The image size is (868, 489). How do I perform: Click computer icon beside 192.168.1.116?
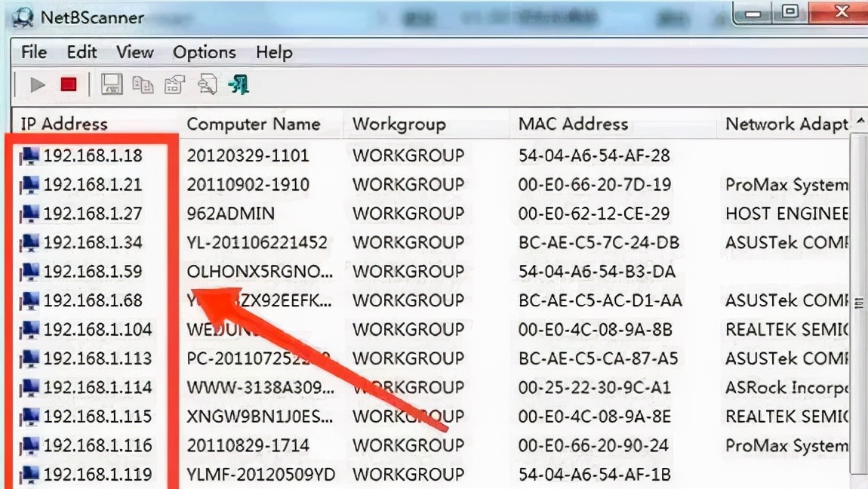pos(29,446)
